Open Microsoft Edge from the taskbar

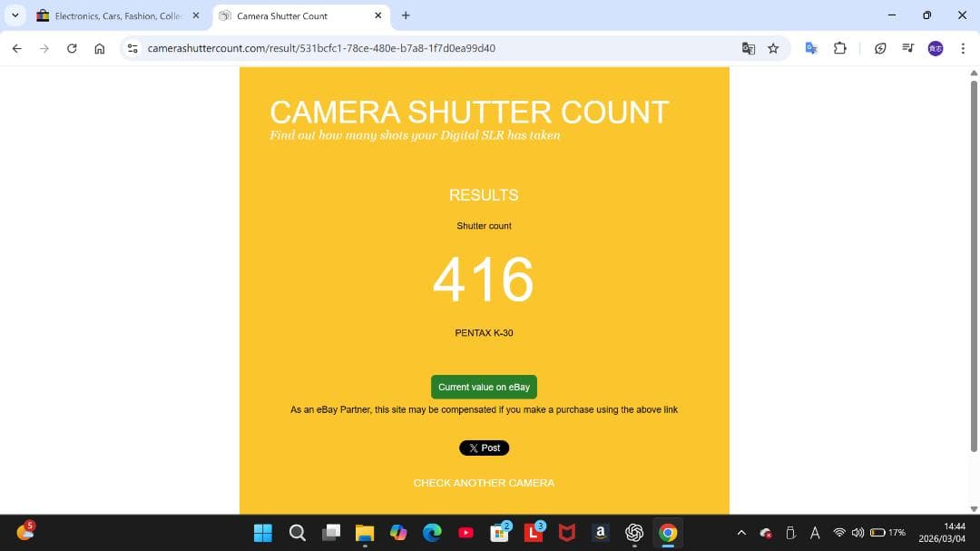tap(432, 533)
